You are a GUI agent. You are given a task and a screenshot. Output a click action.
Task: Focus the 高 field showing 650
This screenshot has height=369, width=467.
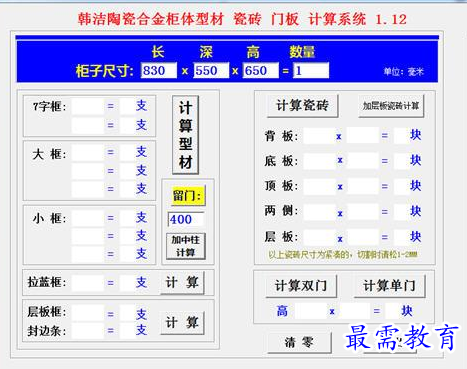click(261, 71)
